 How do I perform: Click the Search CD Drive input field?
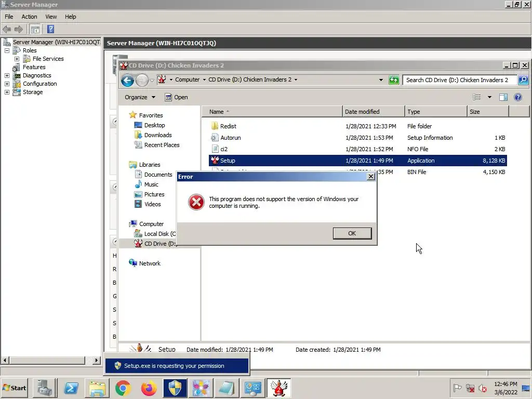click(460, 80)
